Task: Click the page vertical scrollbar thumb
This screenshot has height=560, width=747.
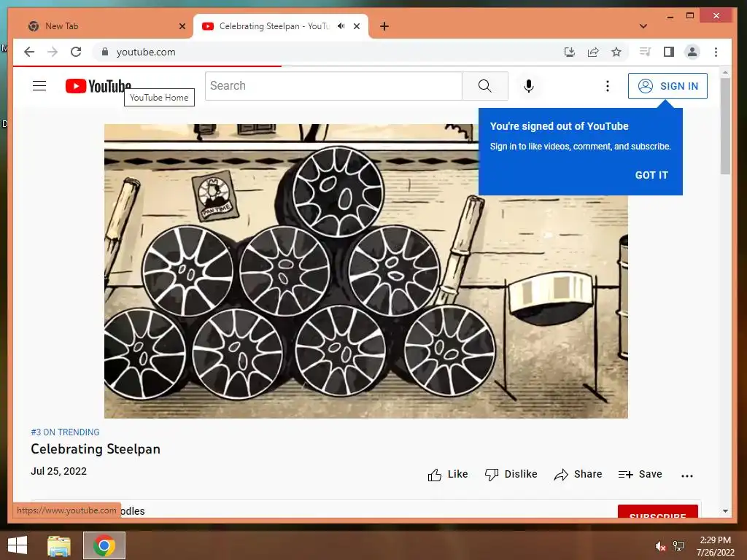Action: click(725, 126)
